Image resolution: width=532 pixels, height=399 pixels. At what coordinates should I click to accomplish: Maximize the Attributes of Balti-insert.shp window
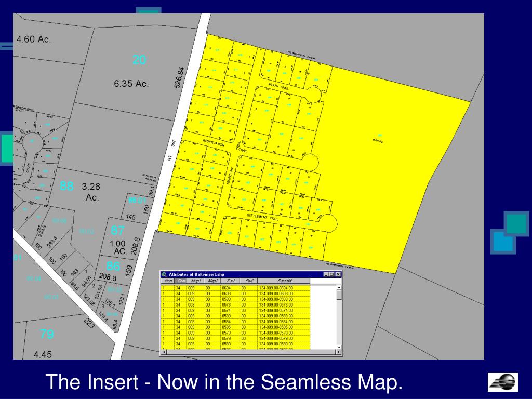(x=332, y=274)
